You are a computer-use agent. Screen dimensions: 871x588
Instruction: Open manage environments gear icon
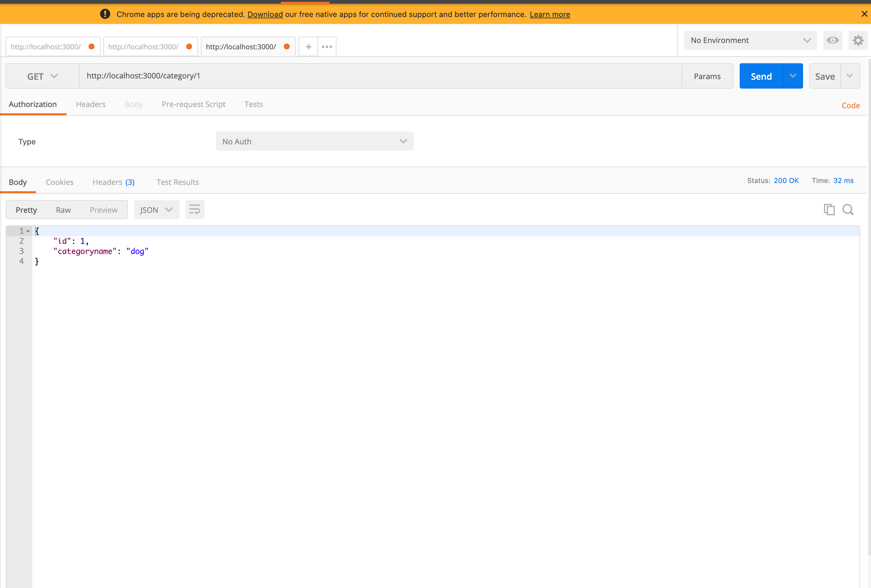[857, 40]
